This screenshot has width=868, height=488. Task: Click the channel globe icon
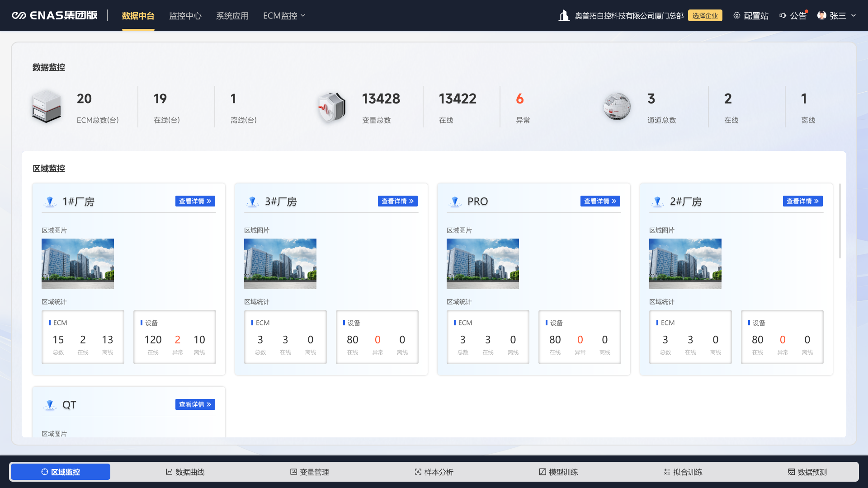tap(617, 107)
